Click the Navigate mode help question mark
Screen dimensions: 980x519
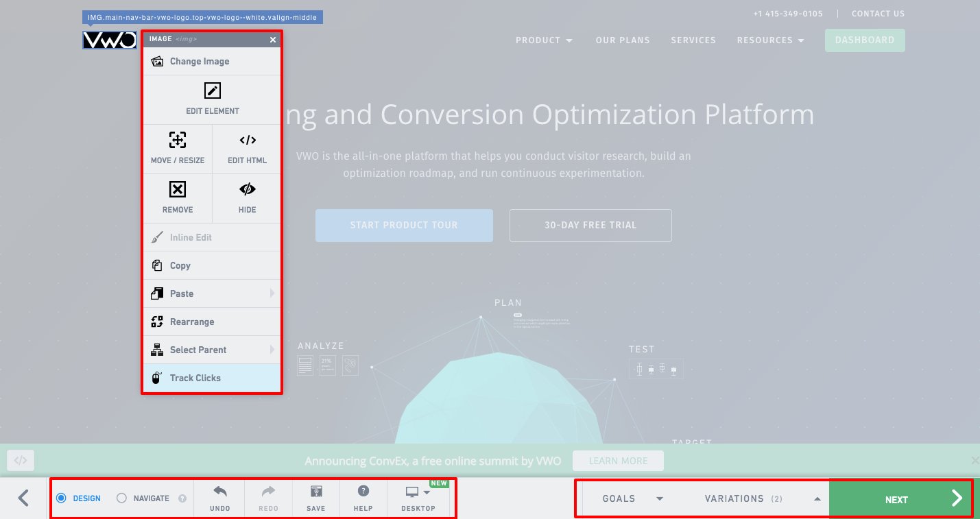(182, 499)
